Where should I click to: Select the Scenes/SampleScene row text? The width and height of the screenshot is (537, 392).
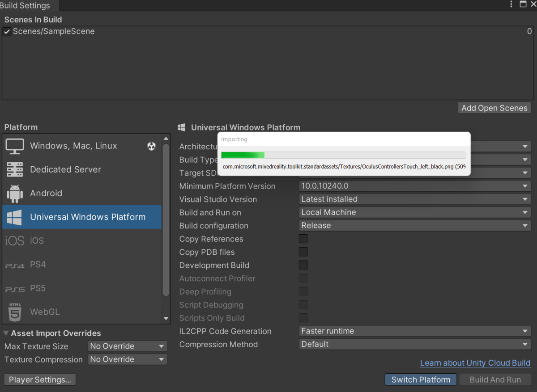coord(54,32)
